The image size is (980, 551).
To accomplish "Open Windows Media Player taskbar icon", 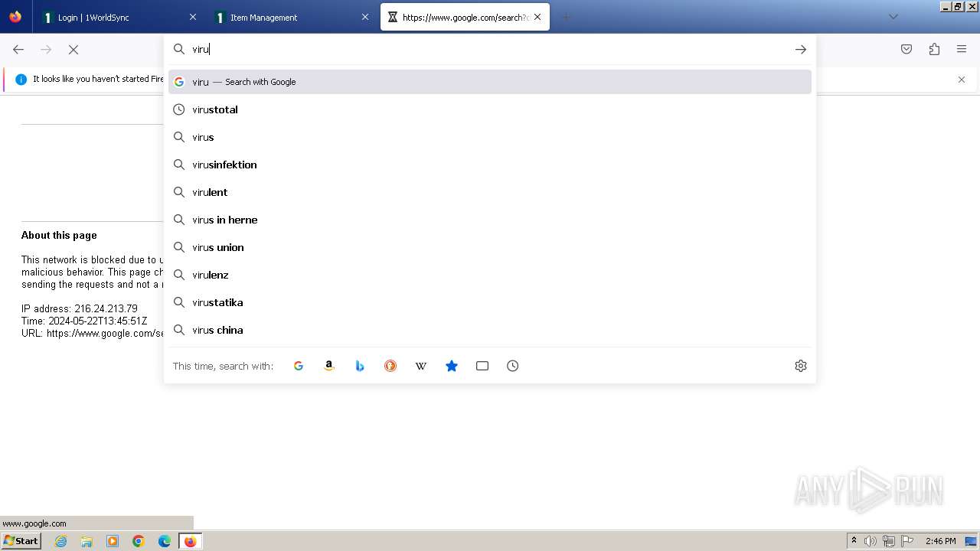I will click(x=113, y=541).
